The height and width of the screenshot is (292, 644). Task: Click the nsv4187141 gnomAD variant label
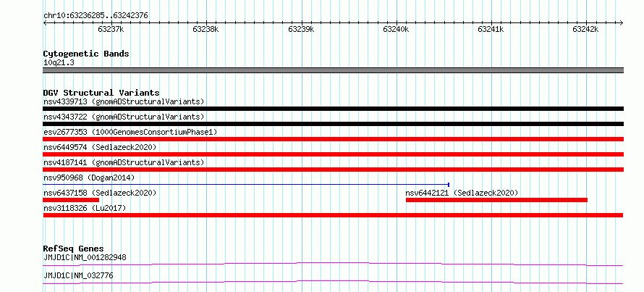click(124, 162)
